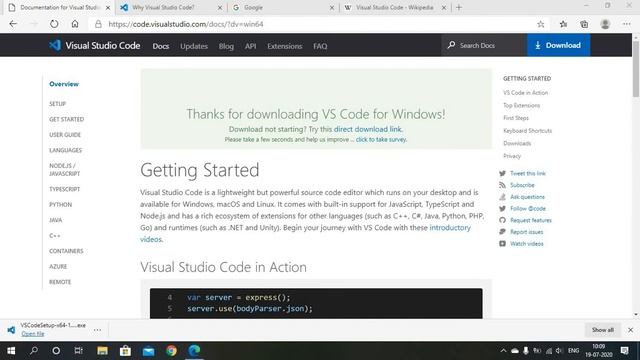
Task: Select Overview in docs sidebar
Action: pos(64,84)
